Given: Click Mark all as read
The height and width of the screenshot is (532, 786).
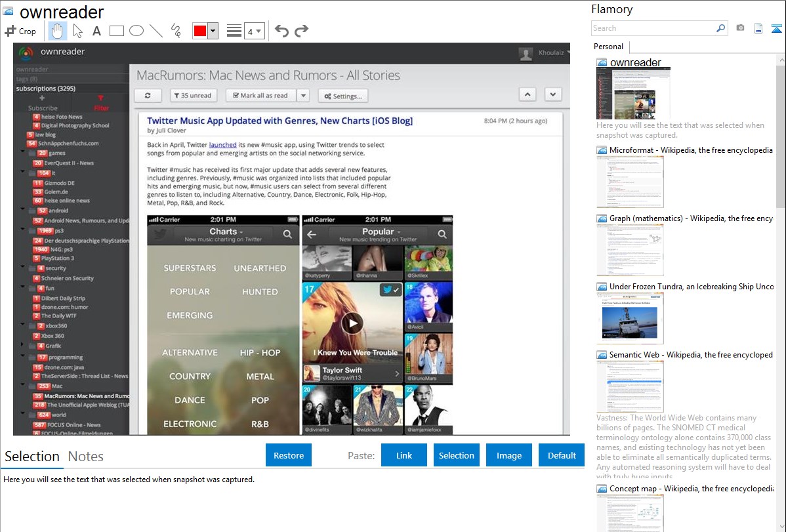Looking at the screenshot, I should coord(261,95).
